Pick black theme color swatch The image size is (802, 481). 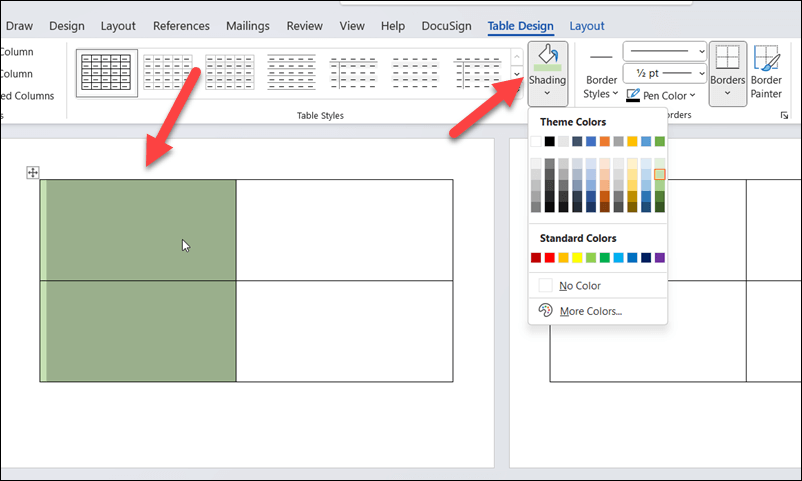tap(549, 141)
